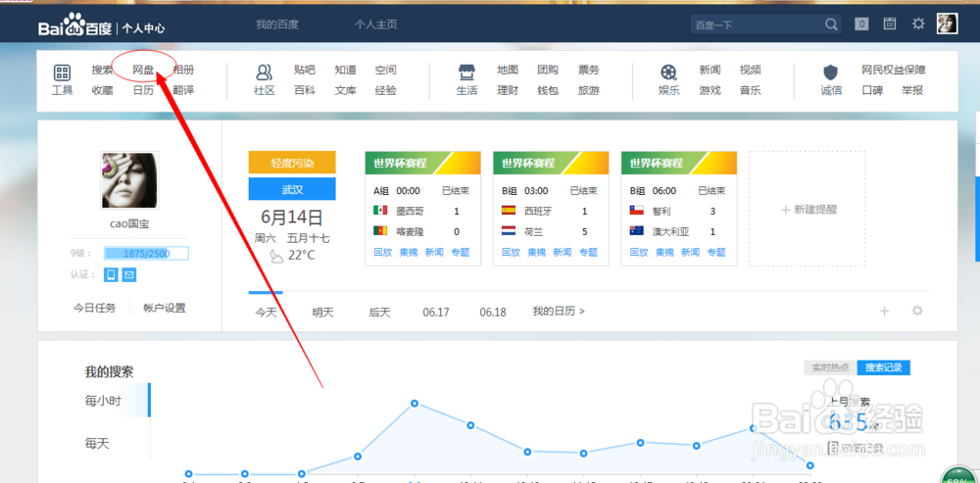Select the 今天 calendar tab
The width and height of the screenshot is (980, 483).
pos(266,313)
